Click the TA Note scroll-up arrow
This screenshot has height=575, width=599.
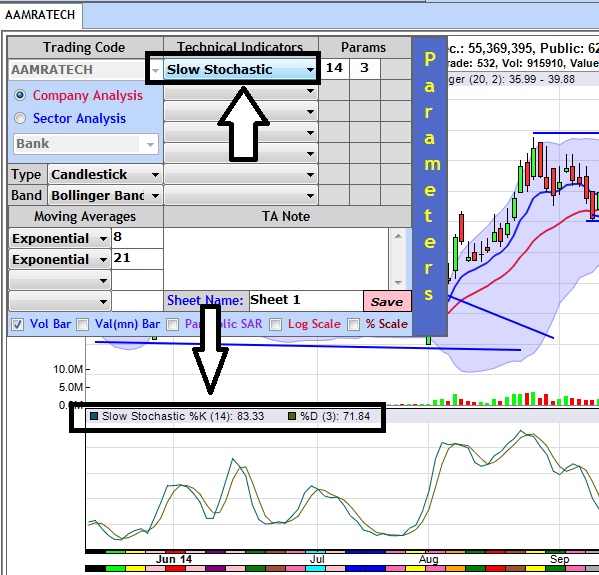point(398,236)
